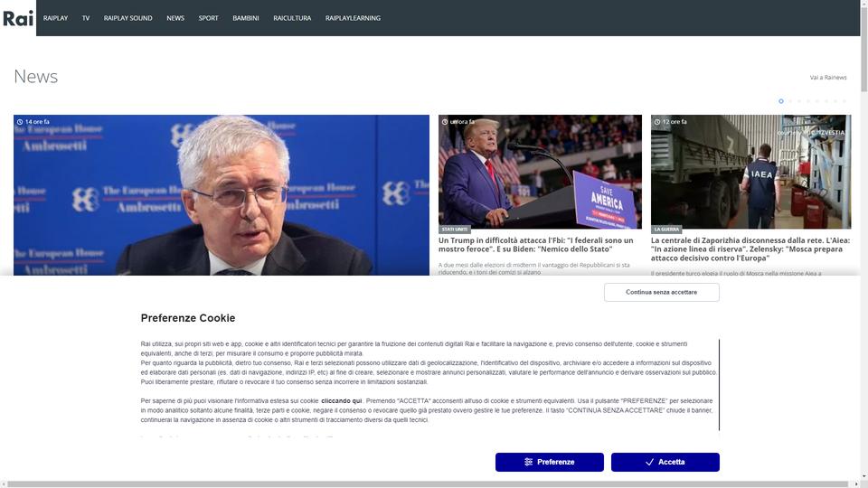Viewport: 868px width, 488px height.
Task: Click the LA GUERRA category tag
Action: pyautogui.click(x=666, y=229)
